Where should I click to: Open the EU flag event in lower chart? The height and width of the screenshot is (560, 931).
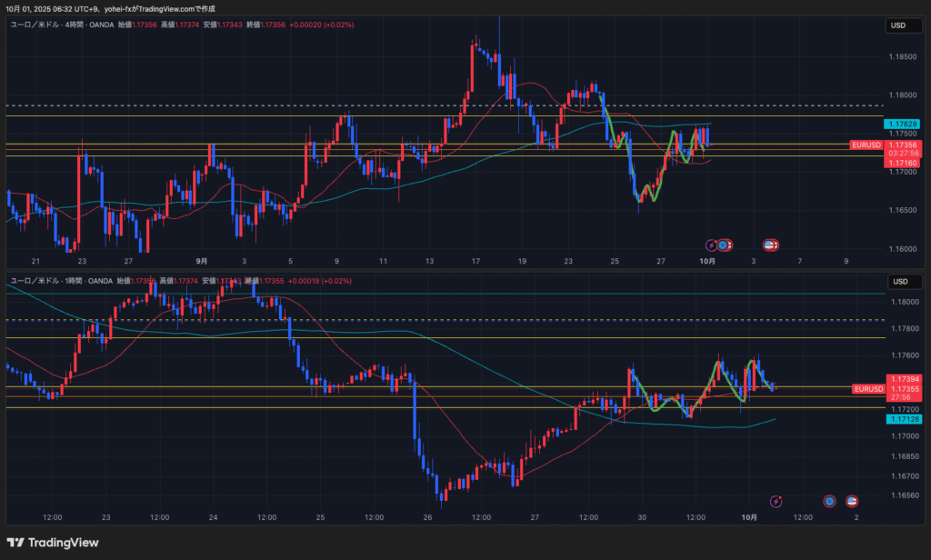[x=829, y=500]
